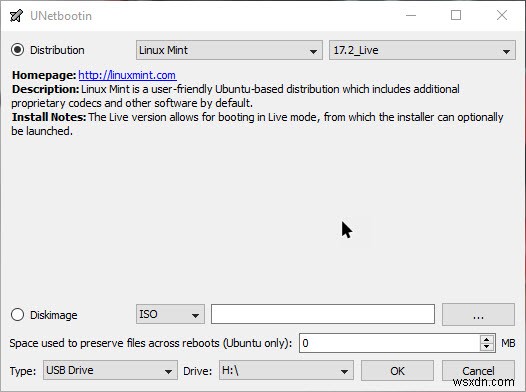Select the Distribution radio button

click(x=17, y=50)
